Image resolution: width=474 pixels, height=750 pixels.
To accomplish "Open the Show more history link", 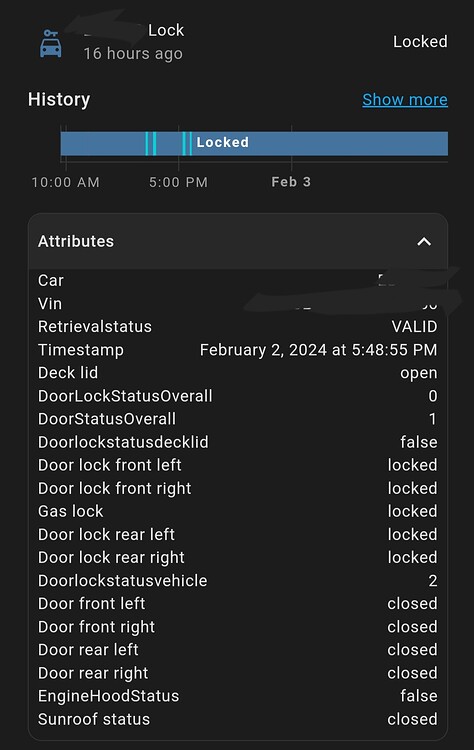I will tap(405, 99).
